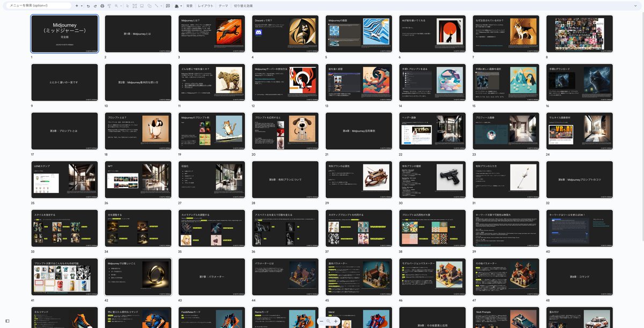Click the toolbar zoom magnifier icon
Image resolution: width=644 pixels, height=328 pixels.
116,5
